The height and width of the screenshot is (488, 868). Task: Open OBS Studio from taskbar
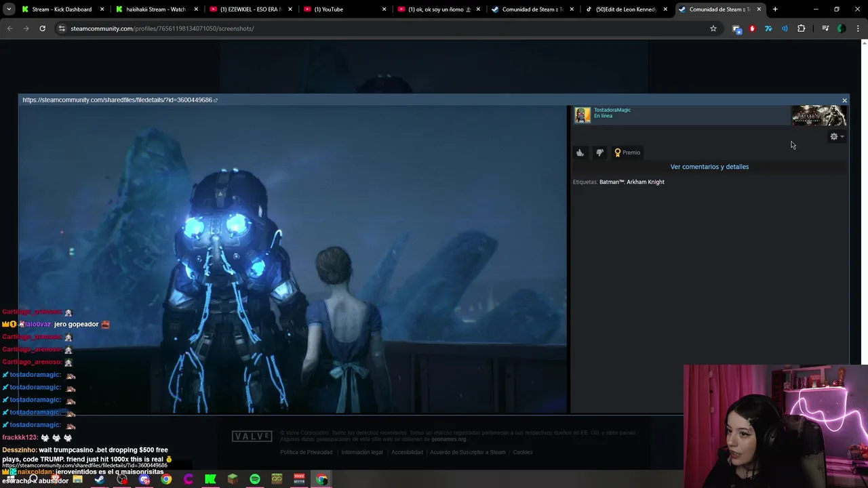122,479
